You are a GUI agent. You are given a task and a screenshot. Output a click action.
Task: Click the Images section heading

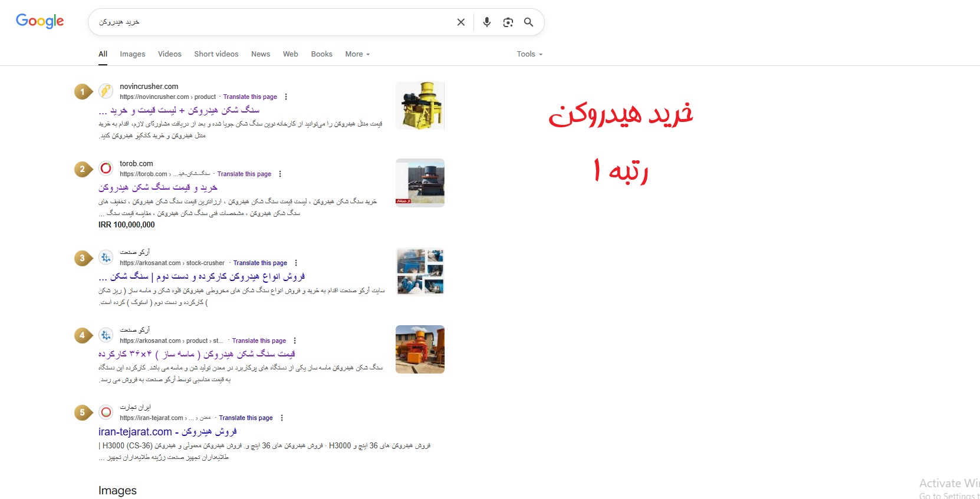(117, 490)
